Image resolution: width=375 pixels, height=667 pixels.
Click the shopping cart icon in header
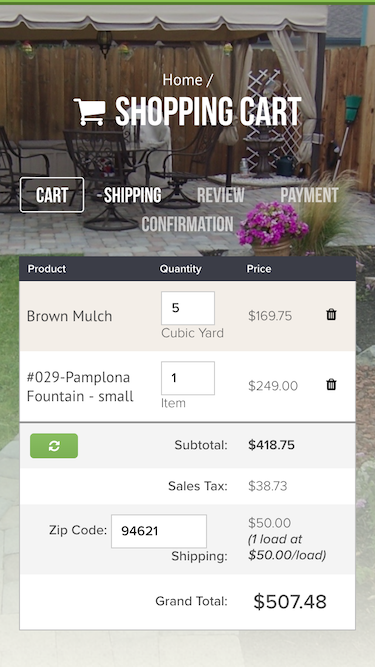tap(90, 112)
